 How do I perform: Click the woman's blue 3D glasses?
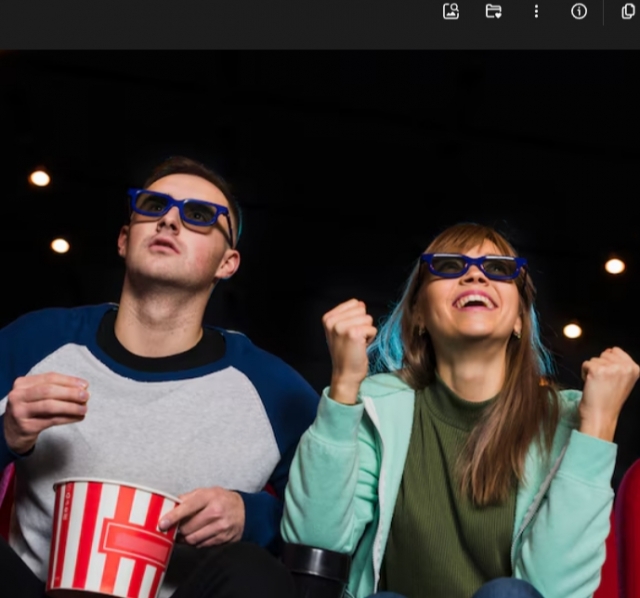tap(472, 266)
